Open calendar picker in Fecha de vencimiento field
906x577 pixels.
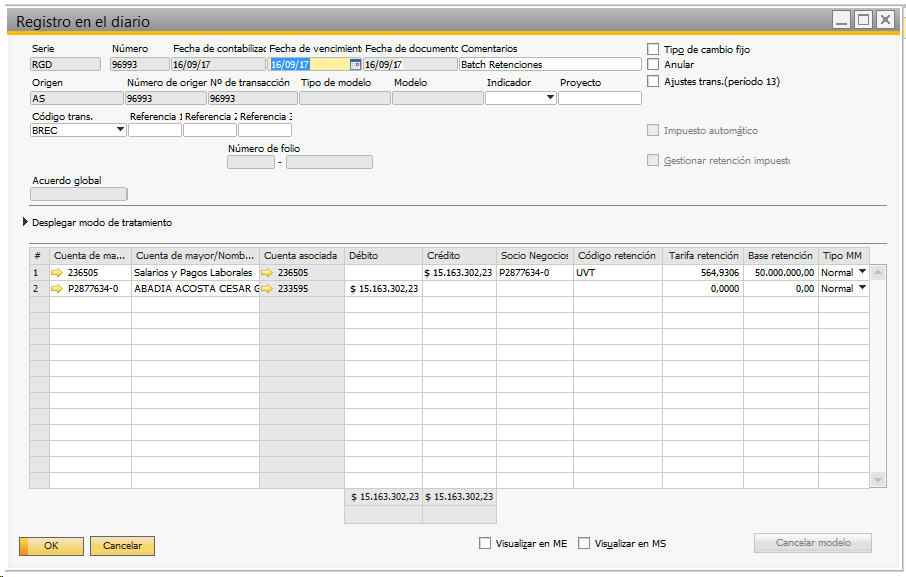(x=354, y=65)
